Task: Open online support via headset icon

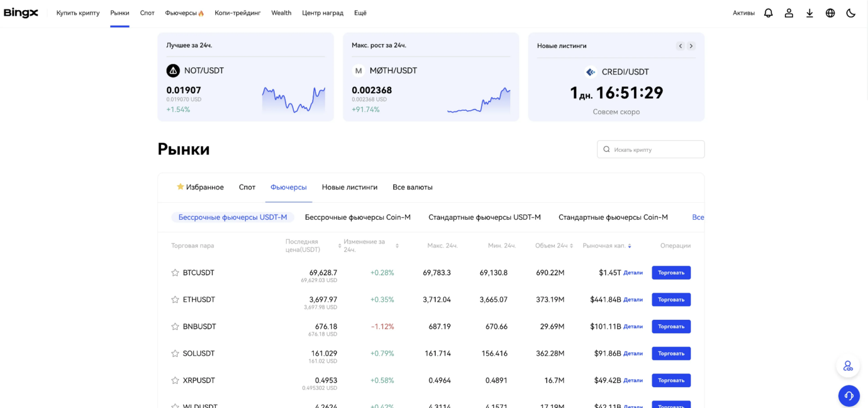Action: pyautogui.click(x=849, y=396)
